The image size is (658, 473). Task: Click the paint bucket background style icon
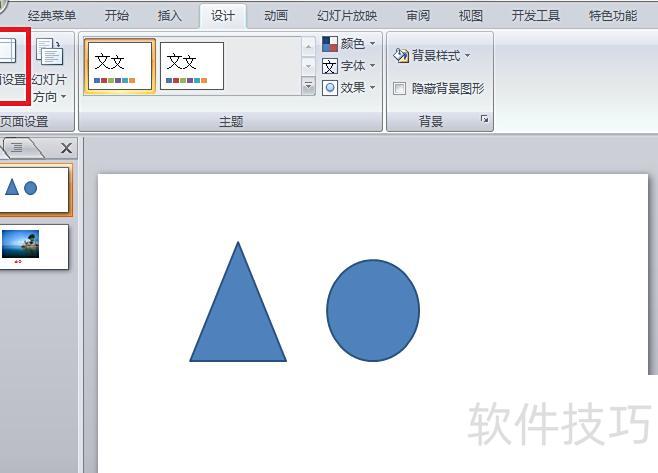[x=401, y=55]
